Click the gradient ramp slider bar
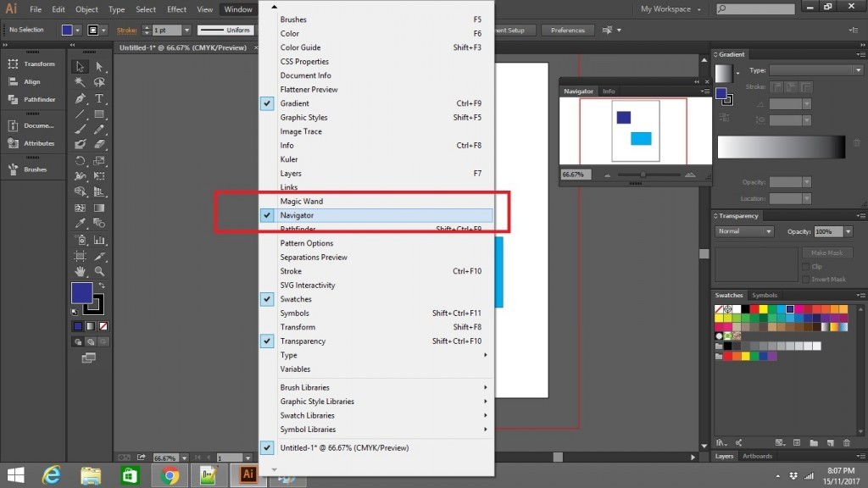The width and height of the screenshot is (868, 488). (x=781, y=147)
